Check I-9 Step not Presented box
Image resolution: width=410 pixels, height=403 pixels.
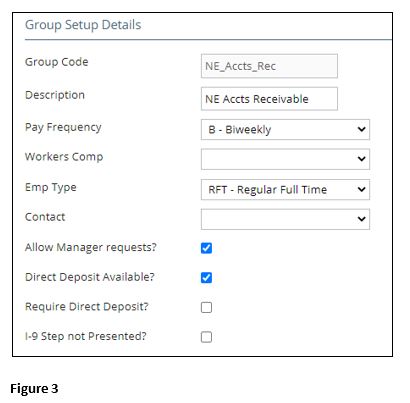point(206,337)
